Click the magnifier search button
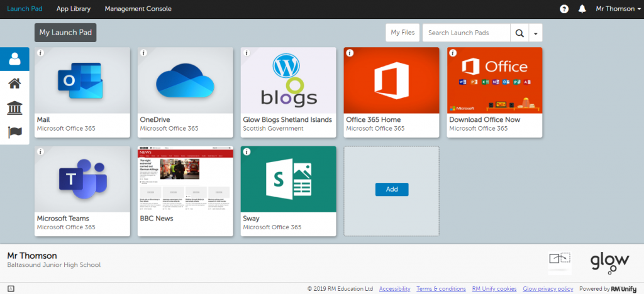 click(519, 33)
